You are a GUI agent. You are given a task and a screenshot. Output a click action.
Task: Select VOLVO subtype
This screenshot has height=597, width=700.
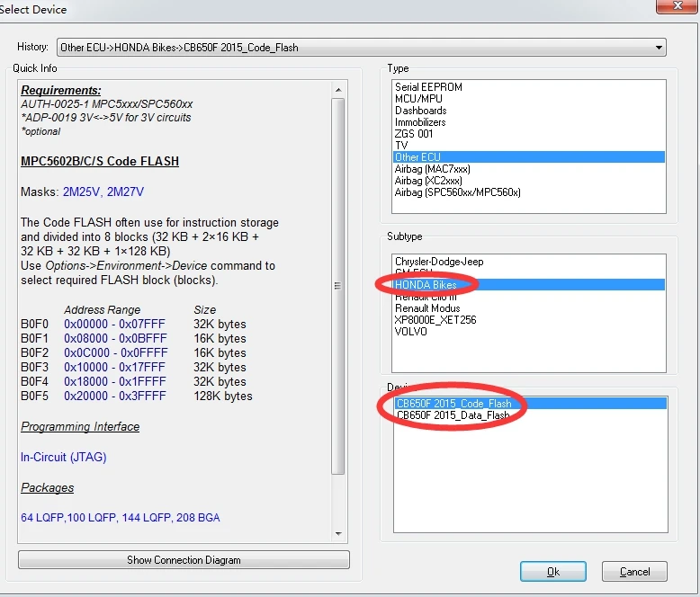(x=528, y=332)
